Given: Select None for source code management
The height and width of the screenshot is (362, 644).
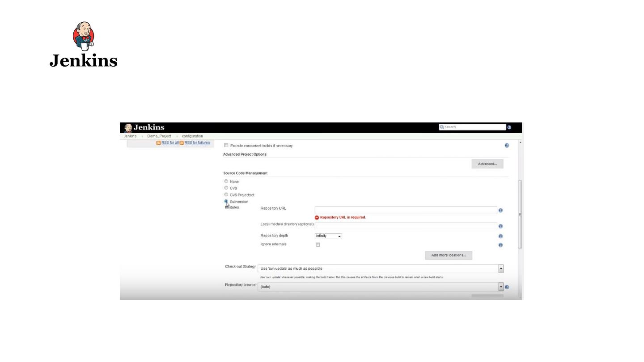Looking at the screenshot, I should tap(226, 181).
